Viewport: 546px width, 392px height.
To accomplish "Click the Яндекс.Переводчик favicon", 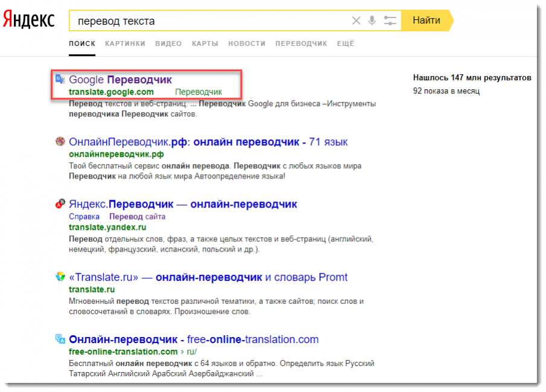I will point(60,204).
